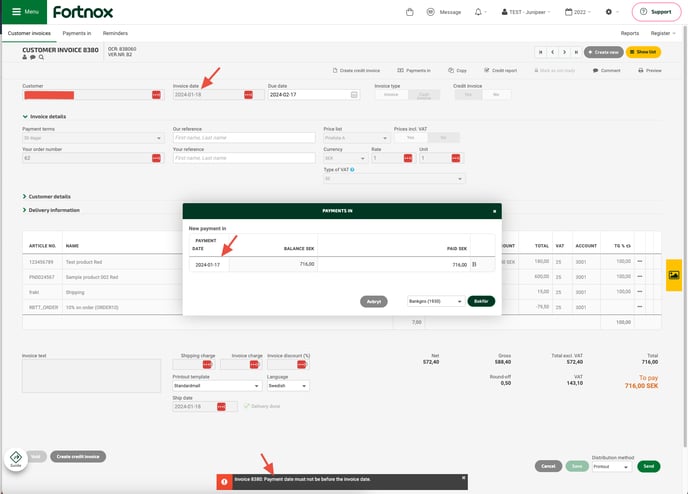Dismiss the payment date error notification

[x=464, y=478]
